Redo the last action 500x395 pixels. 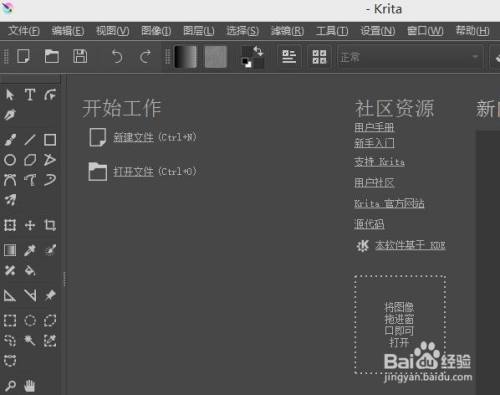[x=145, y=56]
